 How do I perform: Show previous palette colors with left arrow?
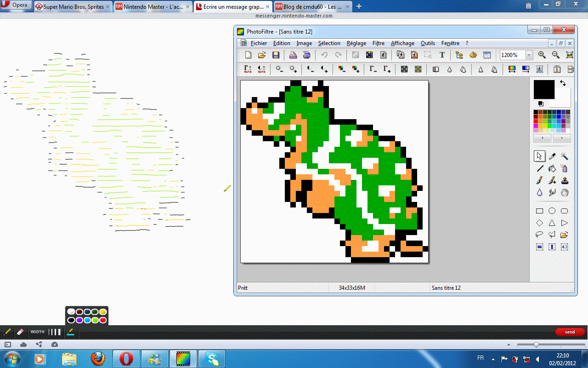543,138
